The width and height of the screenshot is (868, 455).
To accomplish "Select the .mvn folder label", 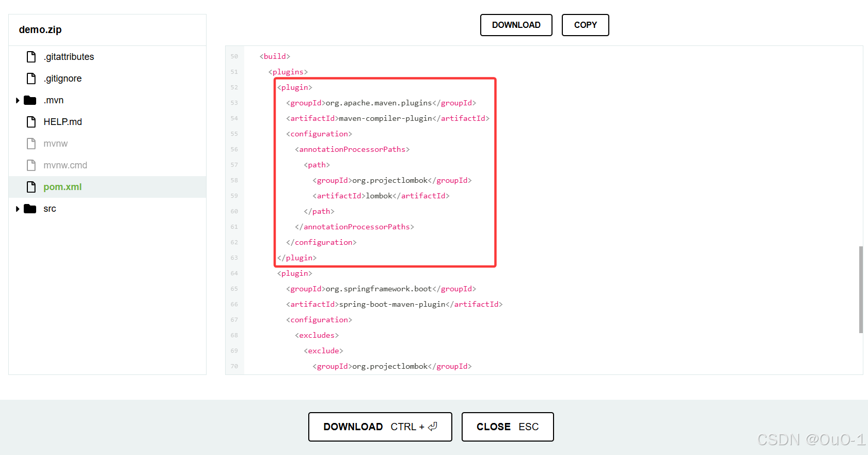I will 54,100.
